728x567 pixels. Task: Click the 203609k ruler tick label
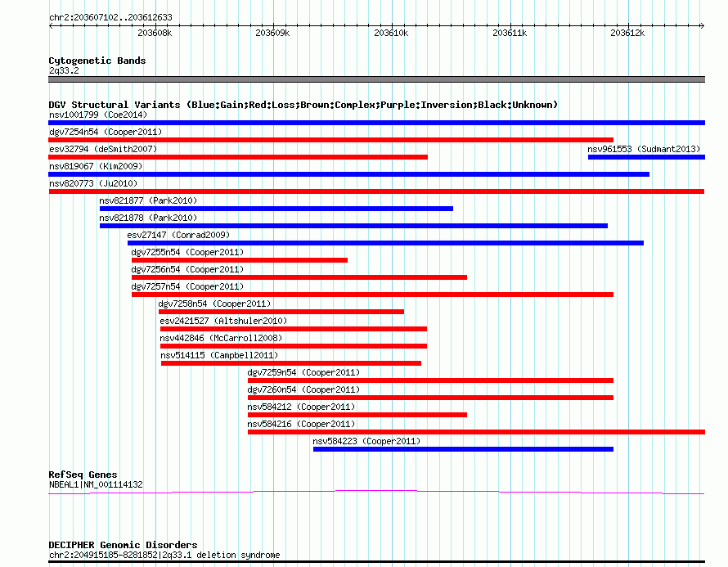[x=272, y=33]
